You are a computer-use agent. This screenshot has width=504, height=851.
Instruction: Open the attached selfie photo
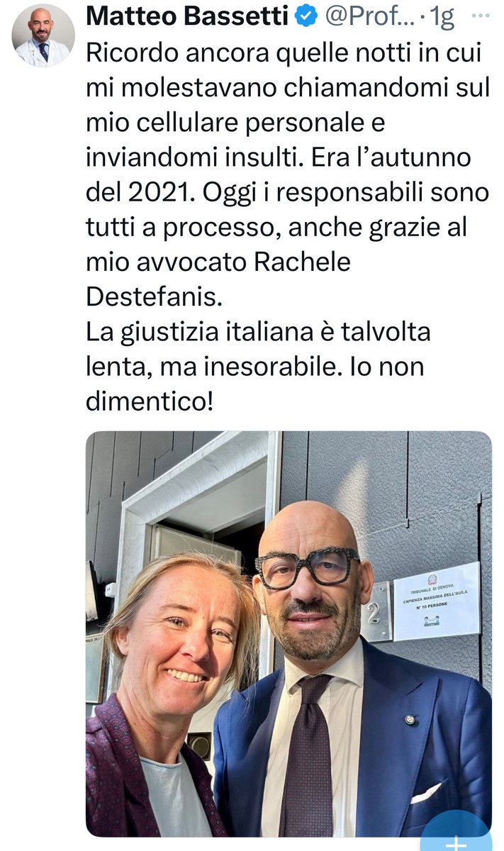[x=289, y=634]
